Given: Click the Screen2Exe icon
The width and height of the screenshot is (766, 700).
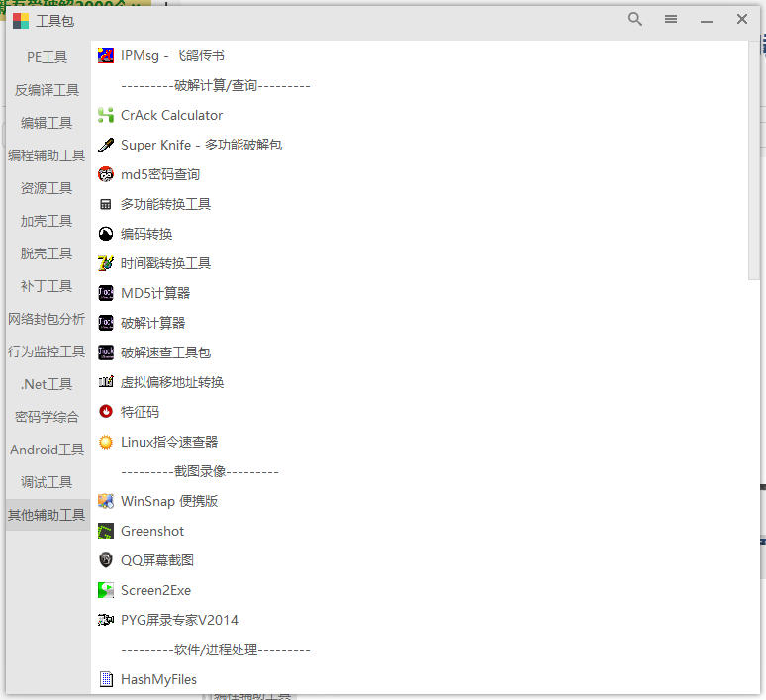Looking at the screenshot, I should pyautogui.click(x=106, y=590).
